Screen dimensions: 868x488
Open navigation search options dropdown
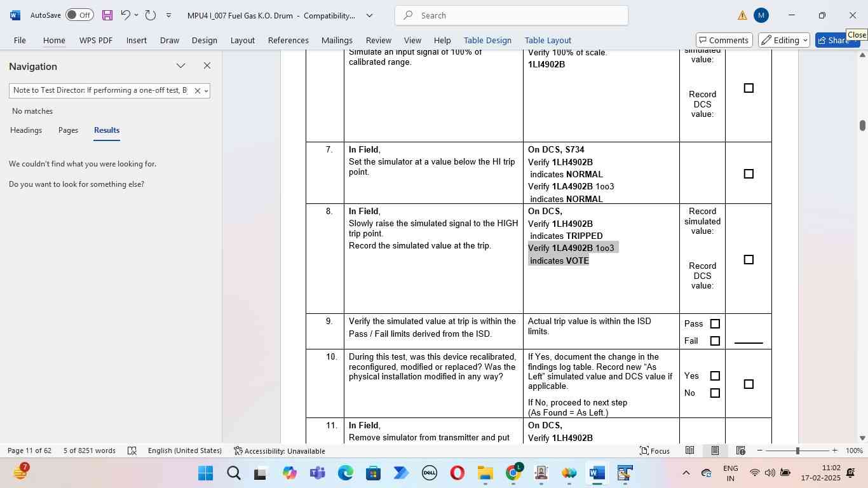(206, 91)
